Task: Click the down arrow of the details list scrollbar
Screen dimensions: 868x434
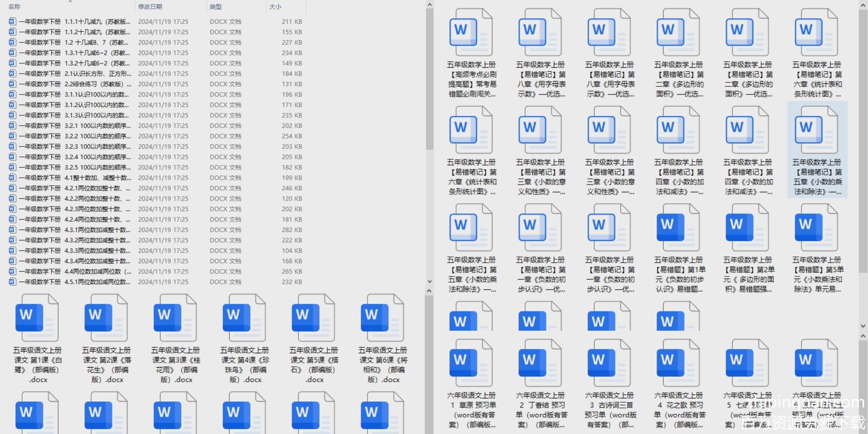Action: coord(429,281)
